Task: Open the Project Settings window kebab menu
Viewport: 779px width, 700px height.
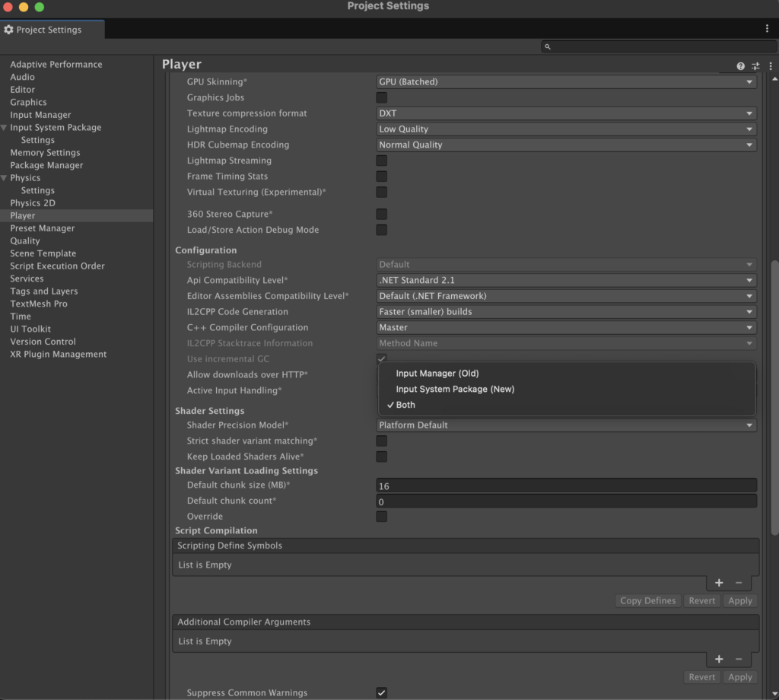Action: (x=767, y=28)
